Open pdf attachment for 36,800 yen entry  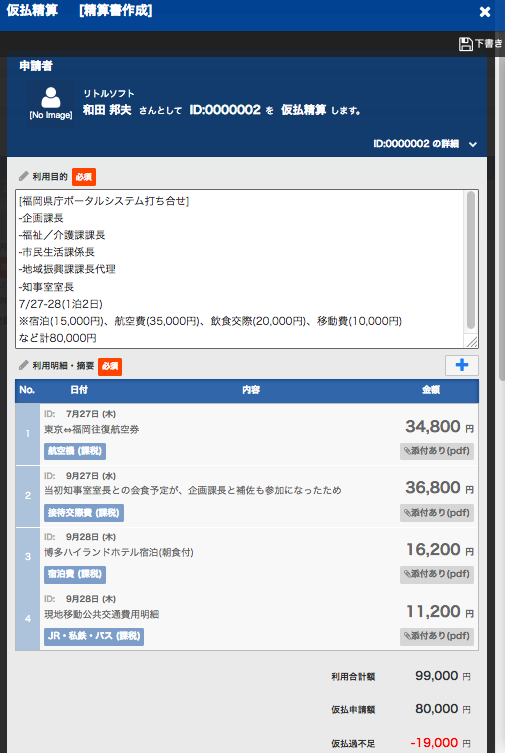(437, 513)
